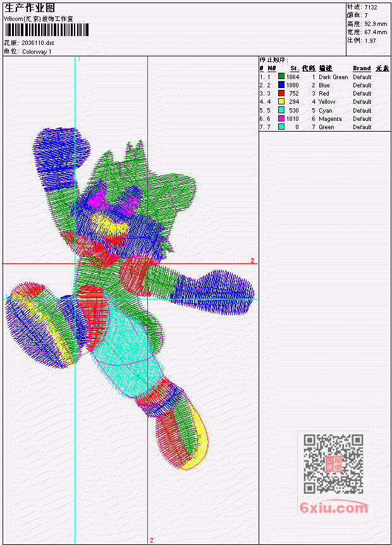Choose the Yellow thread color swatch
The height and width of the screenshot is (545, 392).
281,101
